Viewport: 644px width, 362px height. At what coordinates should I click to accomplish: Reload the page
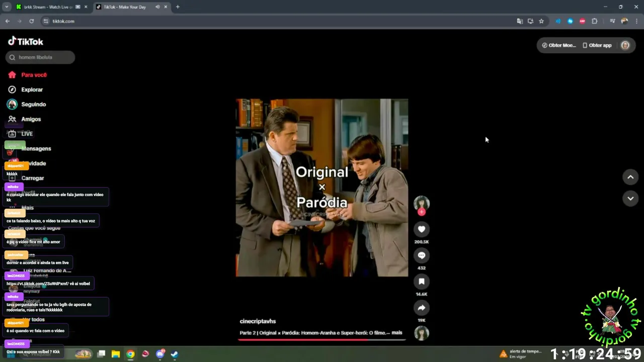[x=31, y=21]
